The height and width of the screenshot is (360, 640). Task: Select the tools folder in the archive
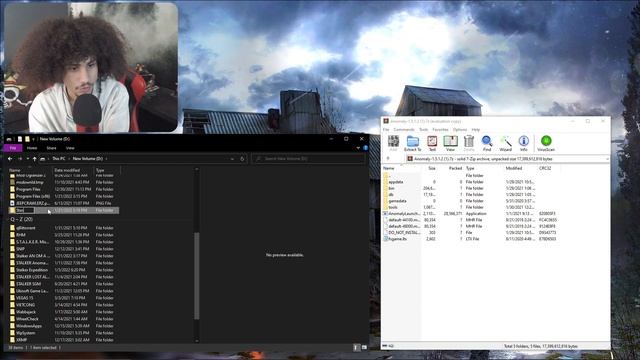coord(393,207)
